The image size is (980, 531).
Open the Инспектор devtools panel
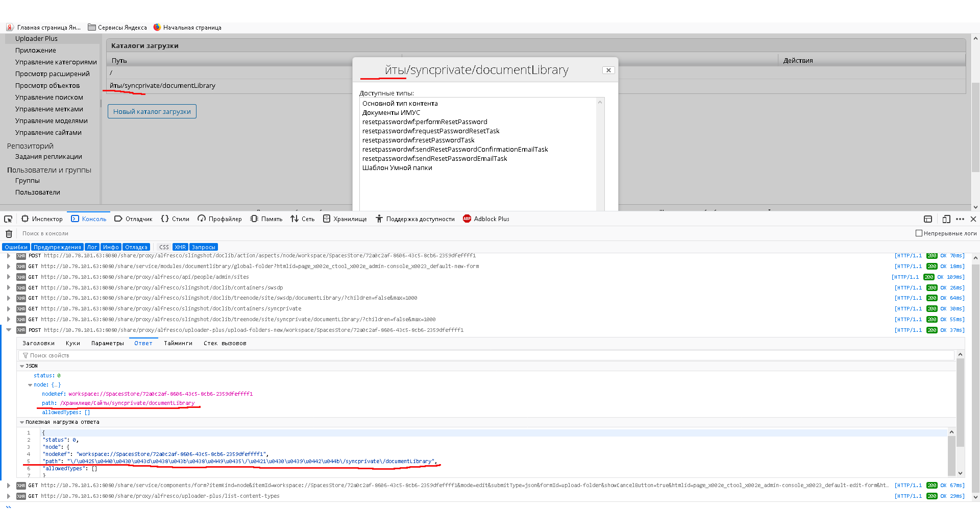[42, 219]
